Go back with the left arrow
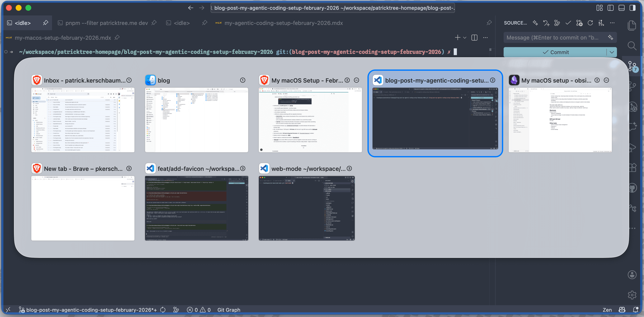Image resolution: width=644 pixels, height=317 pixels. (x=190, y=8)
